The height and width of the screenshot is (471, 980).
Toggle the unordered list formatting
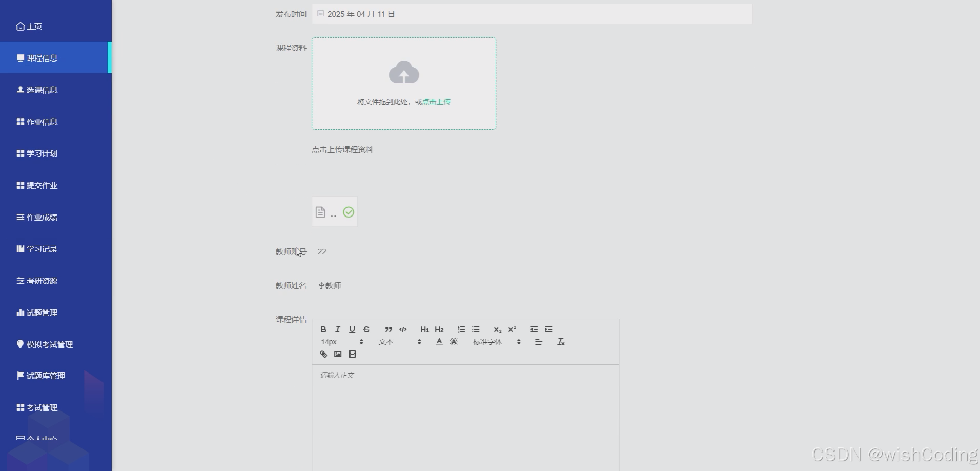476,329
